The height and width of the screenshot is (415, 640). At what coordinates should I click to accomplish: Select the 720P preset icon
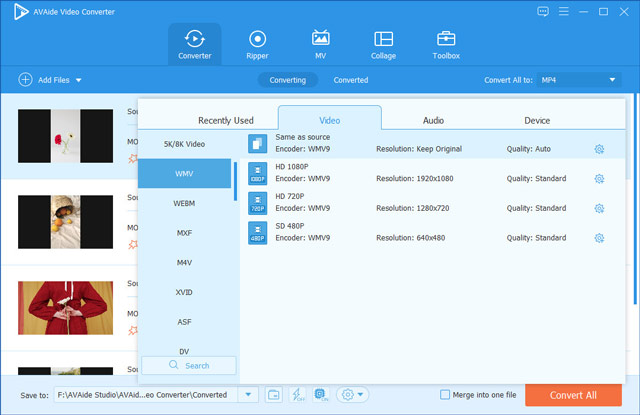point(258,203)
